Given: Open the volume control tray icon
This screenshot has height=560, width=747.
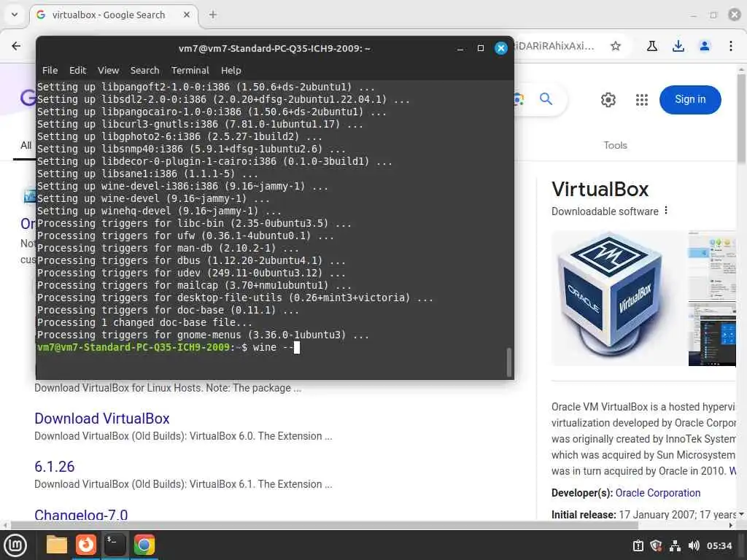Looking at the screenshot, I should (694, 545).
